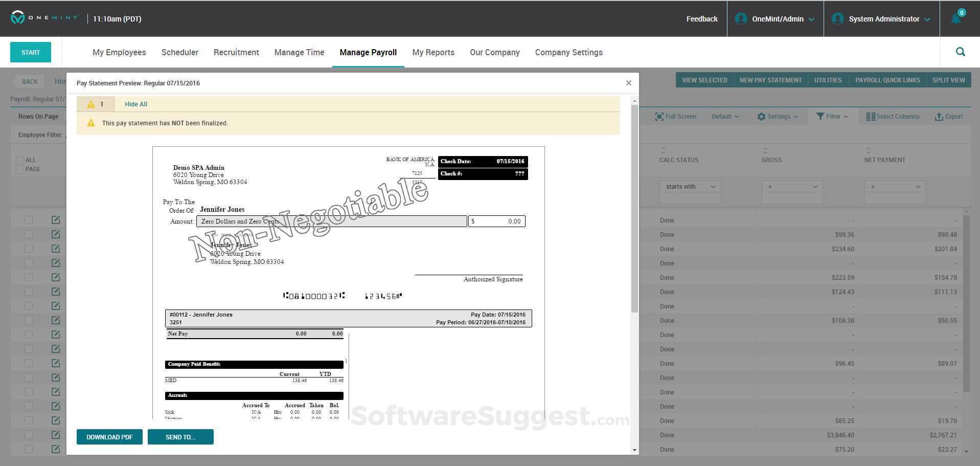Tick the checkbox for the $223.59 row
The width and height of the screenshot is (980, 466).
[x=29, y=277]
